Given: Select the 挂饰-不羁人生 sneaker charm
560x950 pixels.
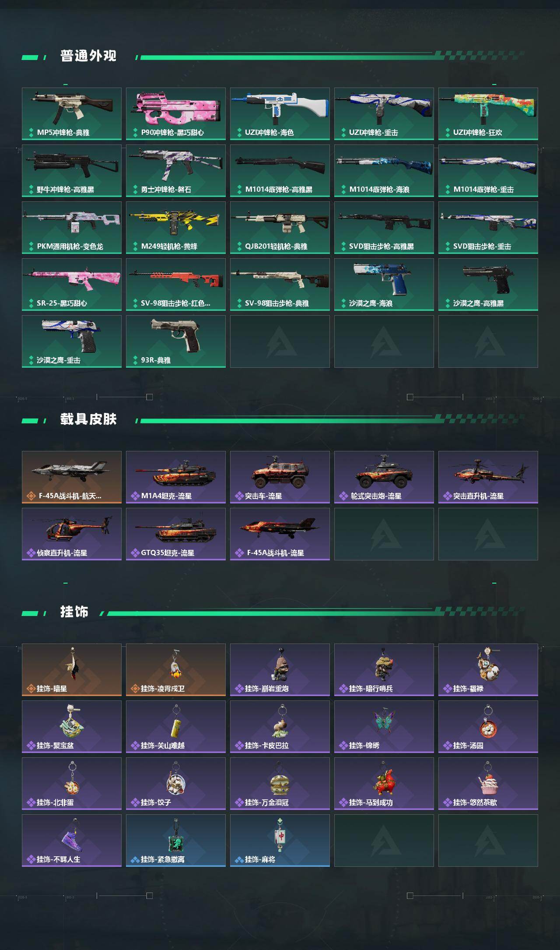Looking at the screenshot, I should [72, 841].
